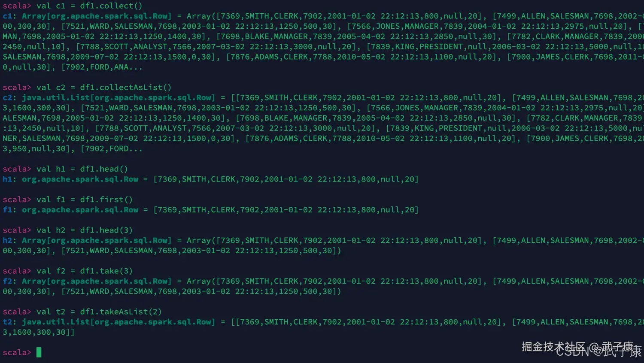This screenshot has width=644, height=363.
Task: Click the command 'val t2 = df1.takeAsList(2)'
Action: pyautogui.click(x=99, y=312)
